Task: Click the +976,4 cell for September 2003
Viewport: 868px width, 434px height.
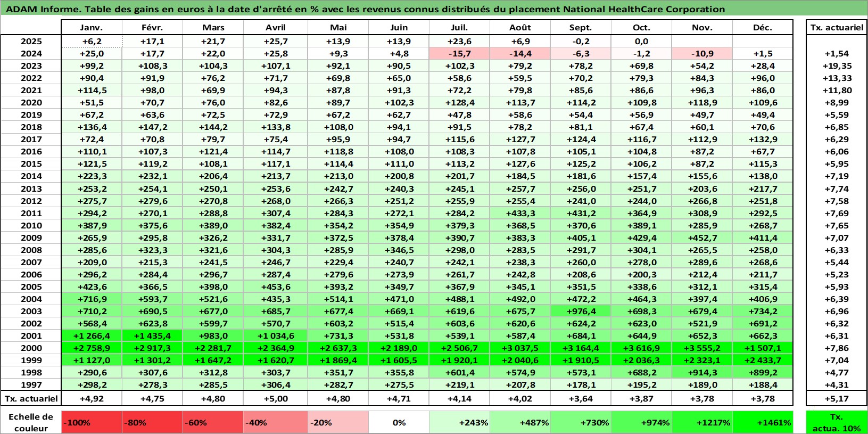Action: pyautogui.click(x=581, y=311)
